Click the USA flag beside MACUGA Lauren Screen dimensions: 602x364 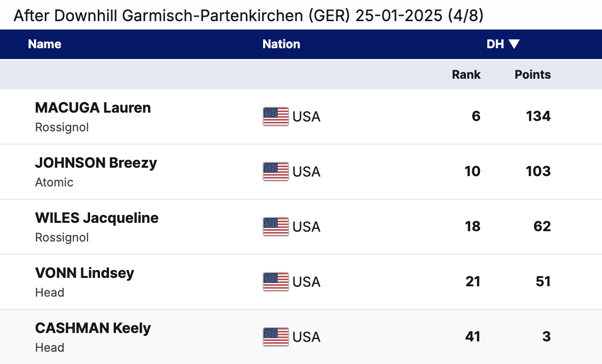[275, 117]
